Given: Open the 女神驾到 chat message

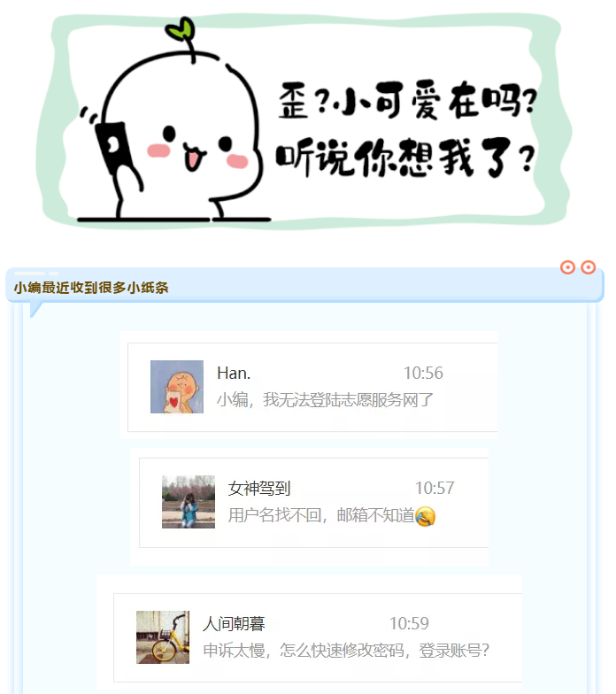Looking at the screenshot, I should (313, 503).
